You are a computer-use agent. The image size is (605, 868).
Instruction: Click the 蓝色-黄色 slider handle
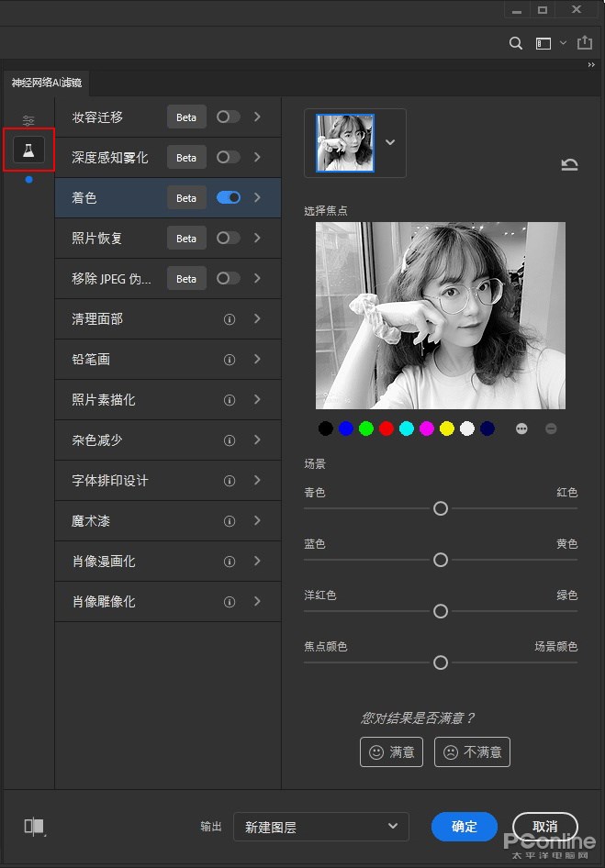(x=441, y=561)
